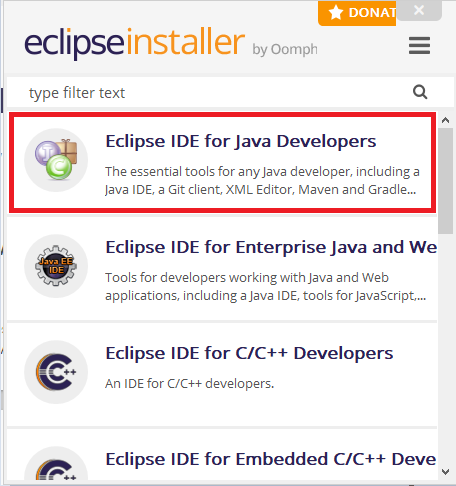Open the hamburger menu
Image resolution: width=456 pixels, height=486 pixels.
pyautogui.click(x=419, y=45)
